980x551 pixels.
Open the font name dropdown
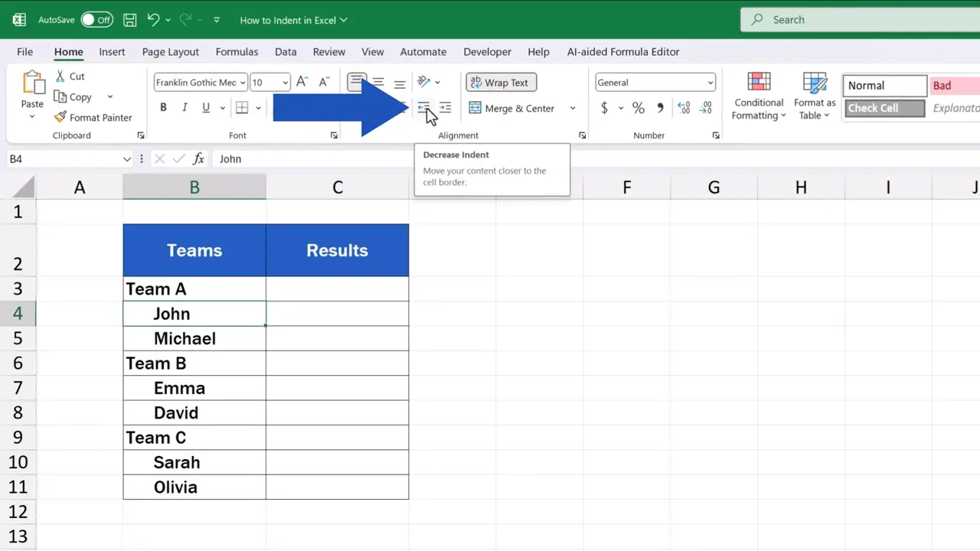[x=242, y=82]
